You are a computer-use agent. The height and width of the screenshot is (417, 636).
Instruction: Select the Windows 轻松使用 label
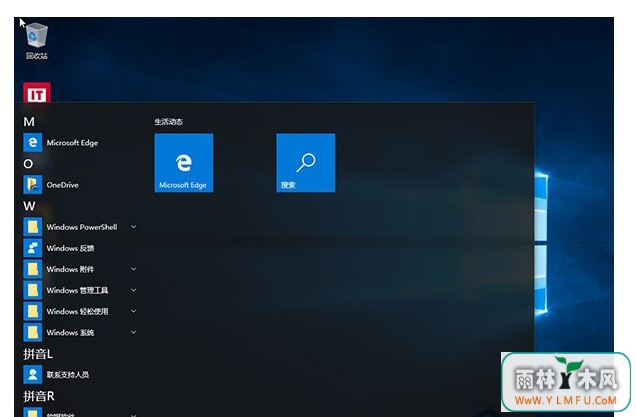77,312
